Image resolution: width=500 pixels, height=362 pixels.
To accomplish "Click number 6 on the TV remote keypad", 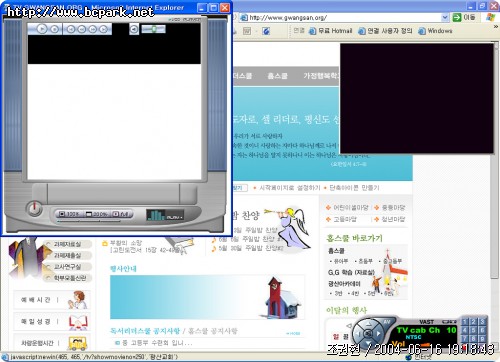I will (482, 330).
